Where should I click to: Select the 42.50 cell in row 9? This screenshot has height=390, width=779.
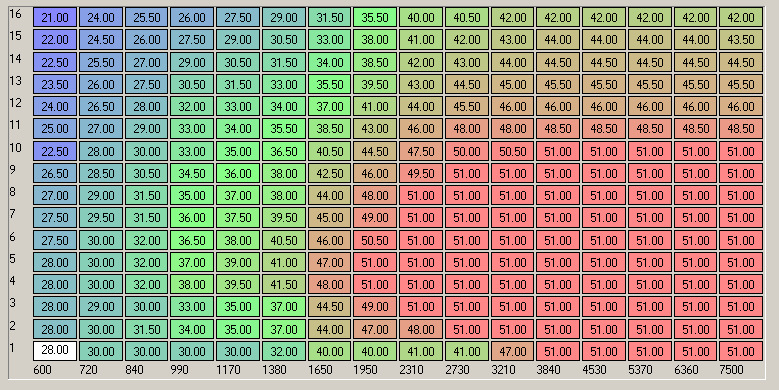click(x=329, y=173)
